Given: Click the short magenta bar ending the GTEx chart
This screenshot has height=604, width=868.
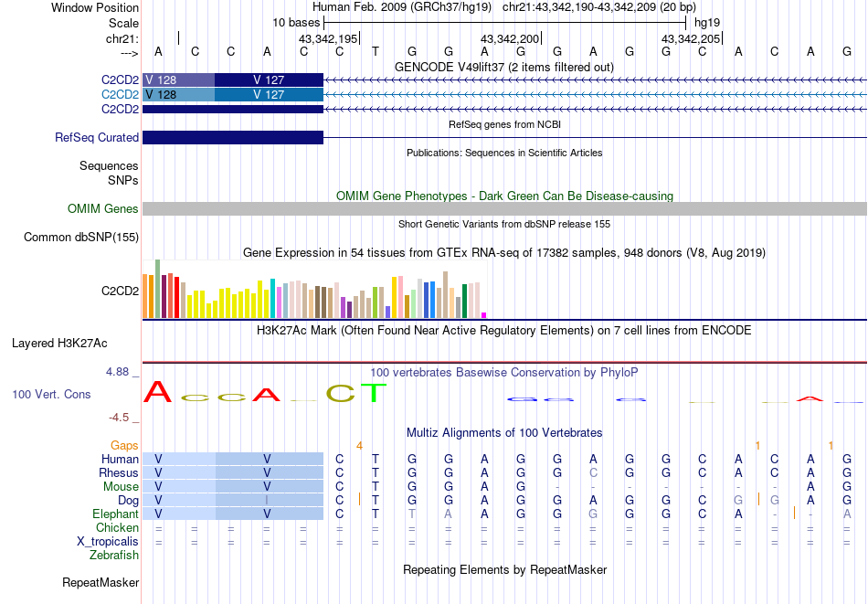Looking at the screenshot, I should pyautogui.click(x=484, y=315).
